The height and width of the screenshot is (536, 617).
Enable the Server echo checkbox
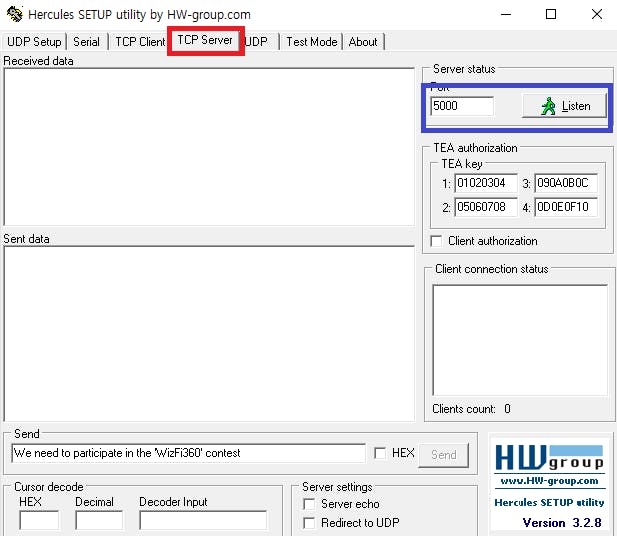309,504
